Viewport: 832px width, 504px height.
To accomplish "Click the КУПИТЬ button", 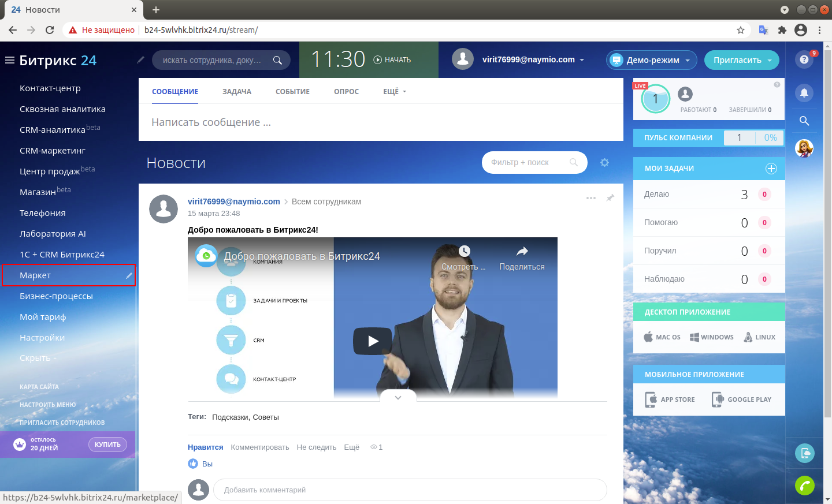I will [107, 445].
